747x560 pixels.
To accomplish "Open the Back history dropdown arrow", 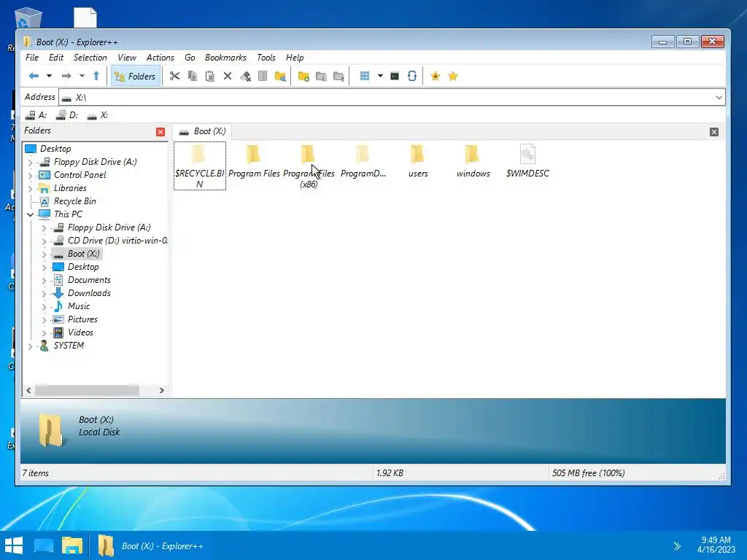I will [x=49, y=76].
